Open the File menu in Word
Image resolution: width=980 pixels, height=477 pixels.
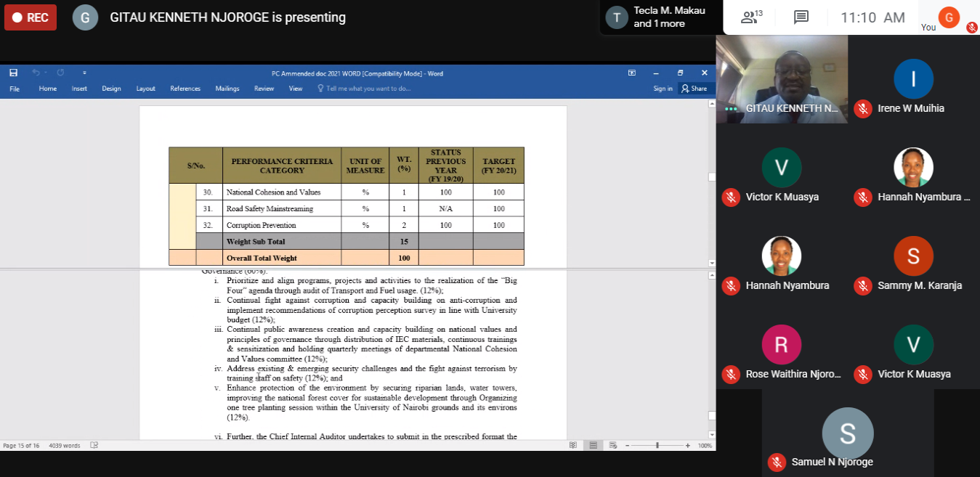(x=15, y=89)
